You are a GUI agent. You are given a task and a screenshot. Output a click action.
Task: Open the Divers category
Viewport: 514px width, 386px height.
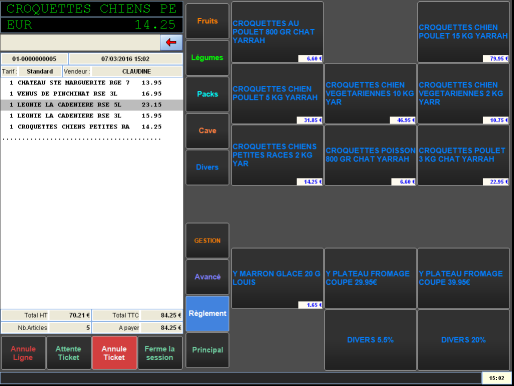[207, 167]
